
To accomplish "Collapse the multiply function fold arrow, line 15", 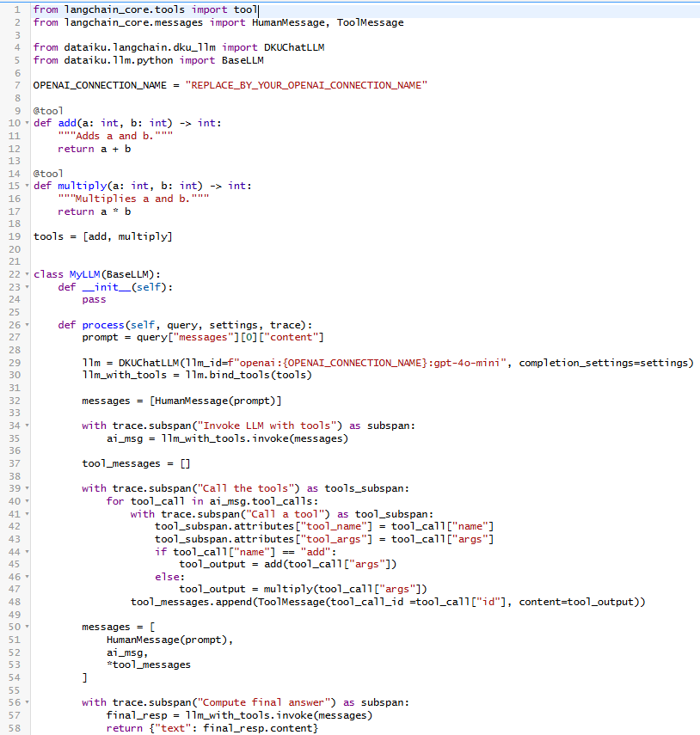I will pos(28,186).
